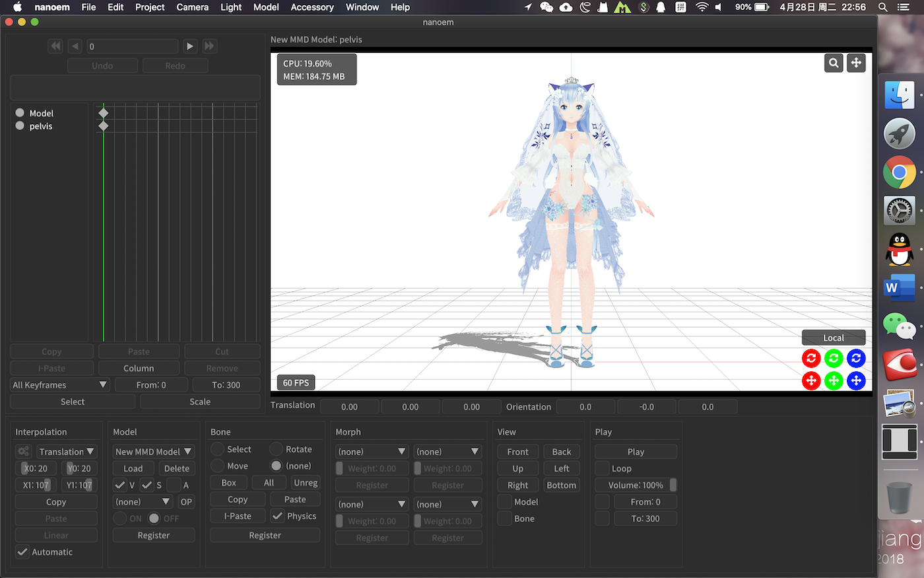Open the All Keyframes dropdown

click(x=59, y=384)
